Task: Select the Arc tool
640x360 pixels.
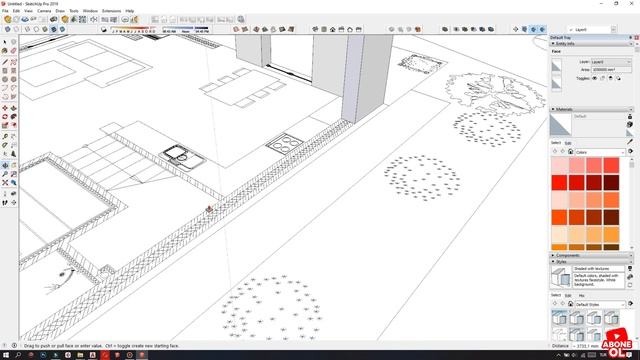Action: tap(5, 88)
